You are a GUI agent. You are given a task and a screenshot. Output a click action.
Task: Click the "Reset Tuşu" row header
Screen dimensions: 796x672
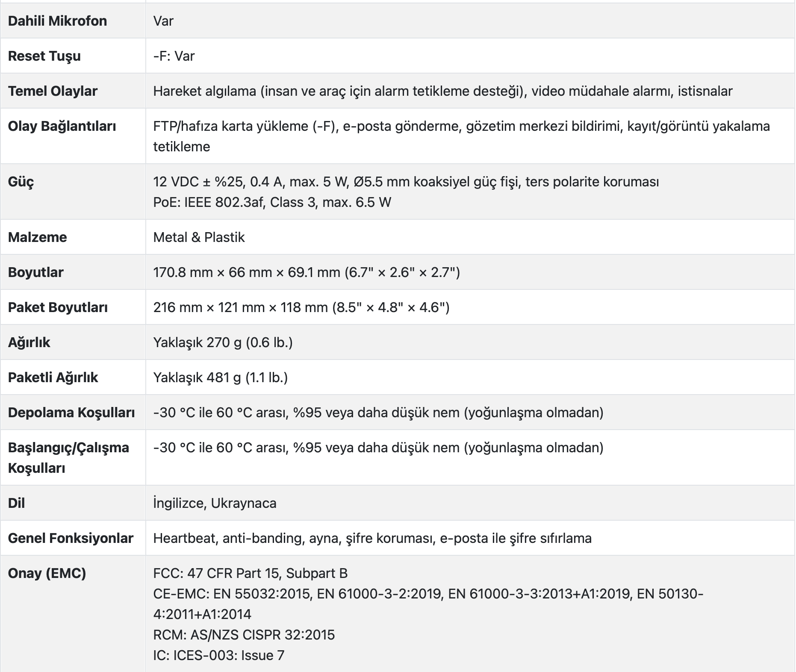coord(44,56)
